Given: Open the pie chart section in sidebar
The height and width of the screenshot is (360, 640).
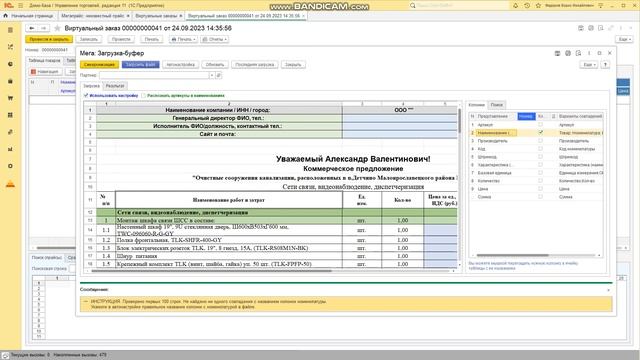Looking at the screenshot, I should pyautogui.click(x=11, y=64).
